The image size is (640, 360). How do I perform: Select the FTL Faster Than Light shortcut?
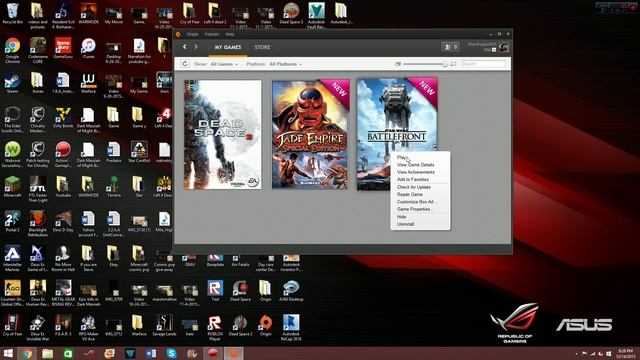[38, 189]
